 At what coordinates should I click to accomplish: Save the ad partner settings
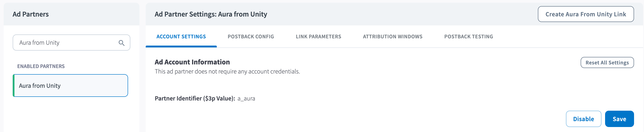tap(619, 119)
